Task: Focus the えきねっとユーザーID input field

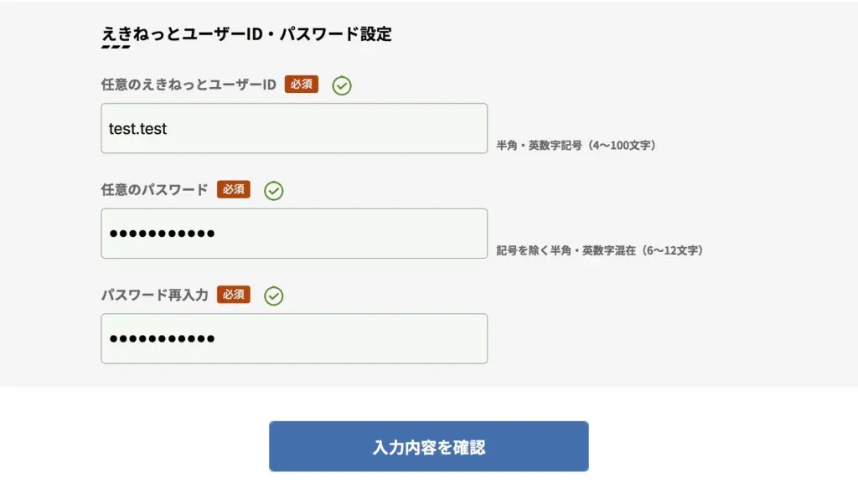Action: click(x=294, y=128)
